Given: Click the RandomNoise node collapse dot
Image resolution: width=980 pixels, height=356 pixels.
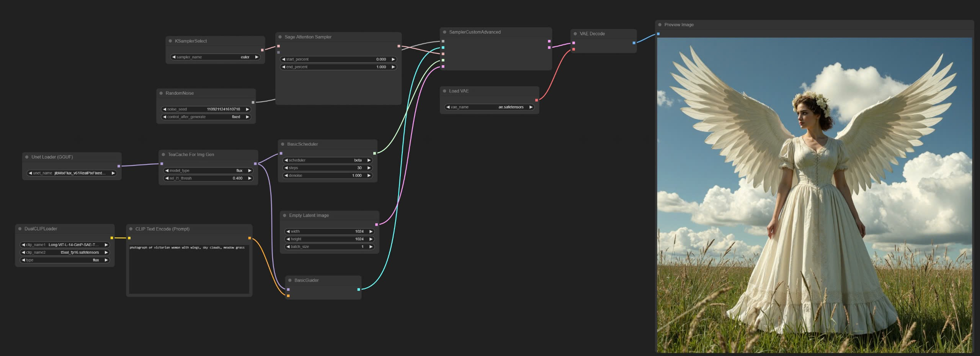Looking at the screenshot, I should click(161, 93).
